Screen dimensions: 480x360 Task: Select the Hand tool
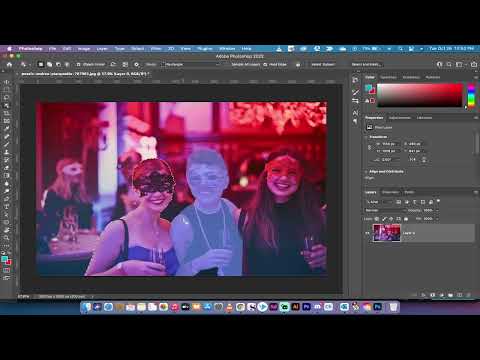pyautogui.click(x=6, y=230)
